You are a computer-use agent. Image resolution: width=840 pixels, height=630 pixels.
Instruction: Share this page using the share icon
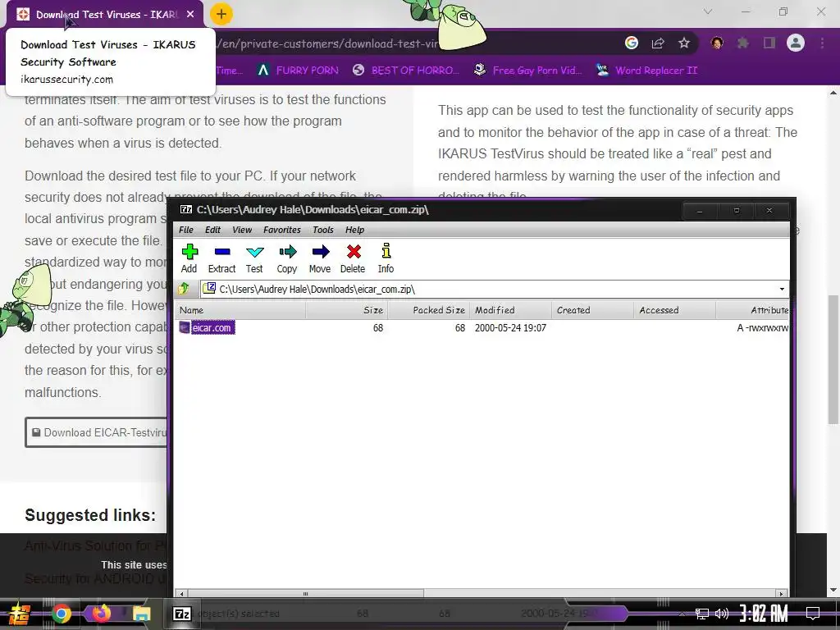coord(658,43)
